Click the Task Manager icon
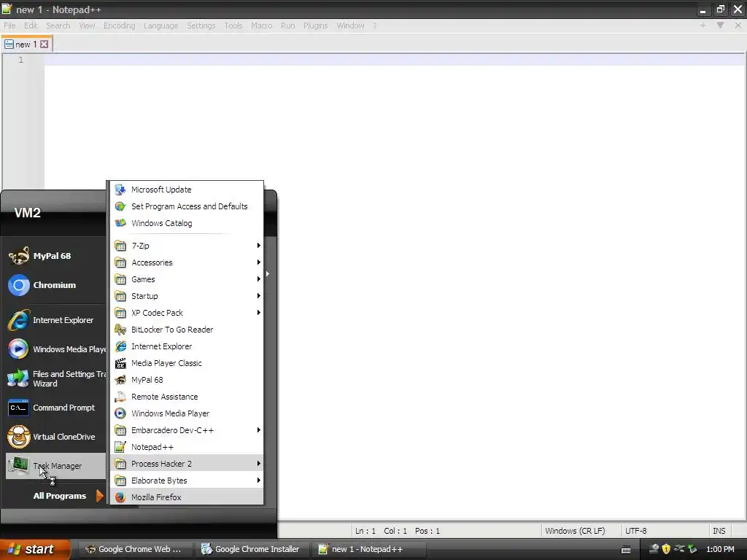This screenshot has width=747, height=560. coord(18,466)
